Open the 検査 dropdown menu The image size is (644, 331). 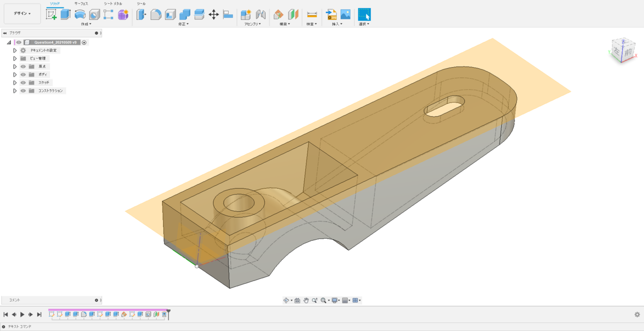click(x=311, y=24)
